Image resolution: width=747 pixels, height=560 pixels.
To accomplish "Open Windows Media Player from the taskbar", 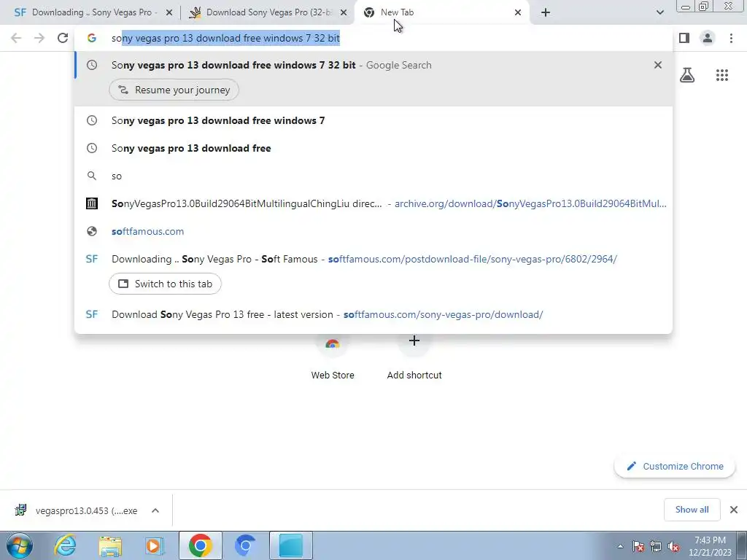I will coord(155,545).
